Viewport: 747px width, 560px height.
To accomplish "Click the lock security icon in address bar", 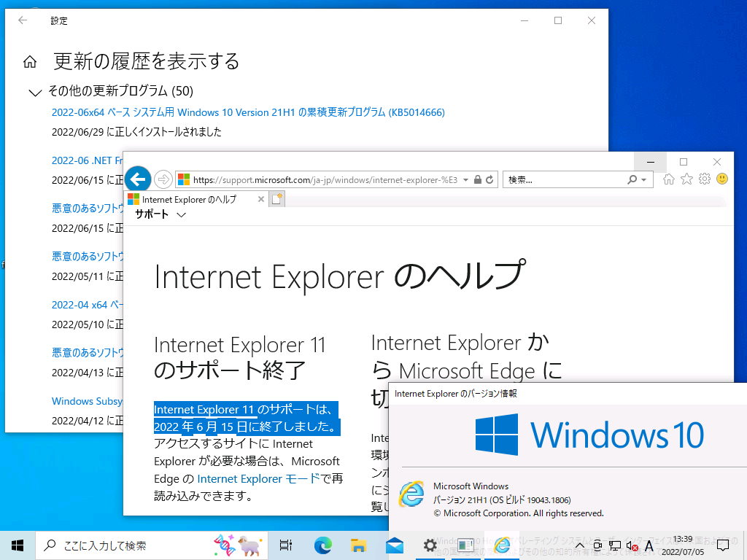I will pos(477,179).
